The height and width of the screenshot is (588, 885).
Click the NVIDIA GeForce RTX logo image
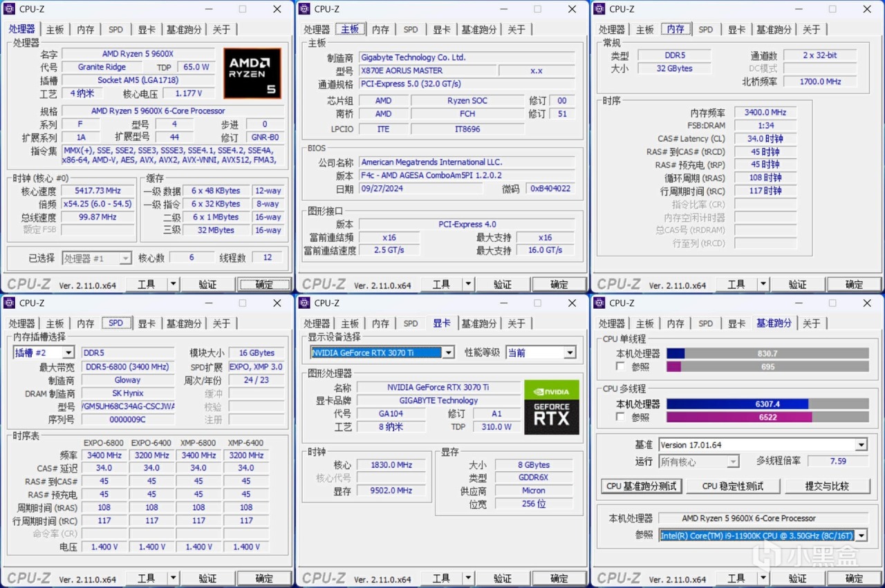pyautogui.click(x=552, y=408)
